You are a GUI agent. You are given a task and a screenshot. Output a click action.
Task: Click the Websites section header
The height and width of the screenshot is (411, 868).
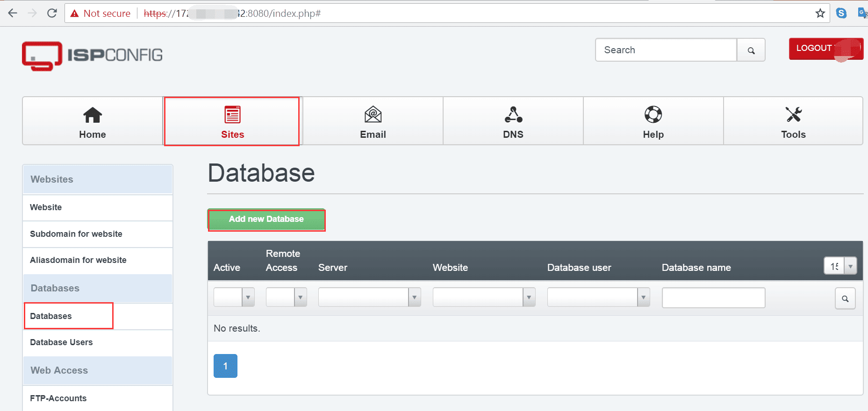(x=98, y=179)
